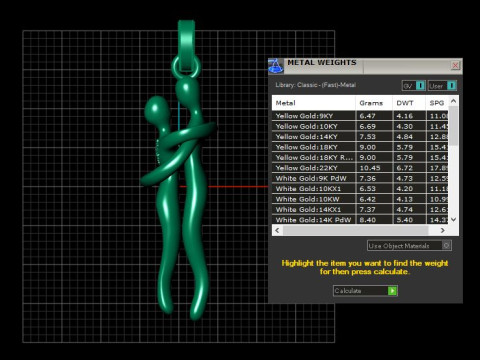Select the Yellow Gold:14KY row
Image resolution: width=480 pixels, height=360 pixels.
(x=360, y=137)
